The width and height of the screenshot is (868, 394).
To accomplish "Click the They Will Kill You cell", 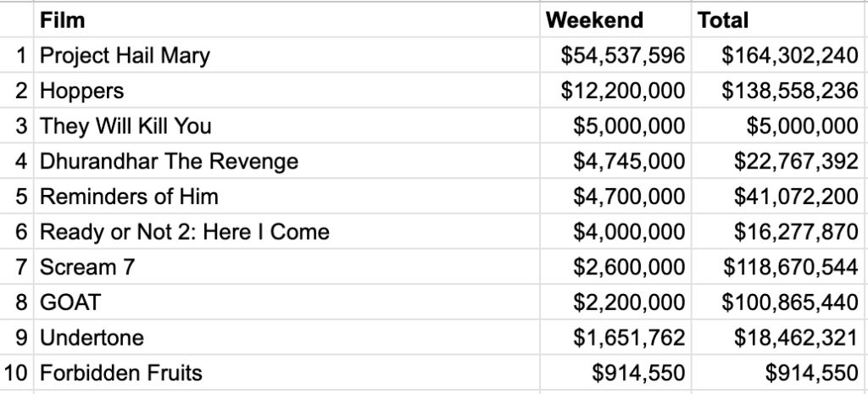I will tap(287, 125).
